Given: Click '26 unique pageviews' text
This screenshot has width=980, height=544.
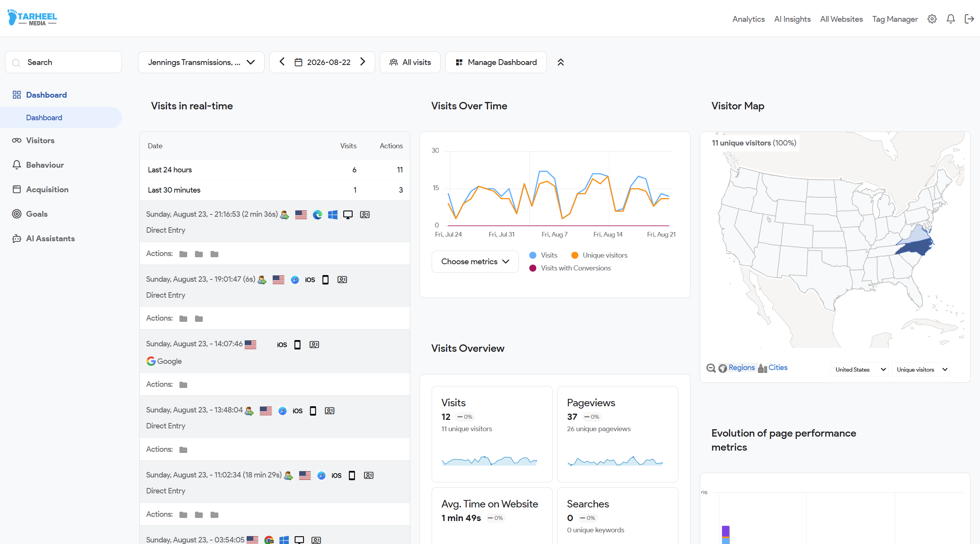Looking at the screenshot, I should click(x=599, y=429).
